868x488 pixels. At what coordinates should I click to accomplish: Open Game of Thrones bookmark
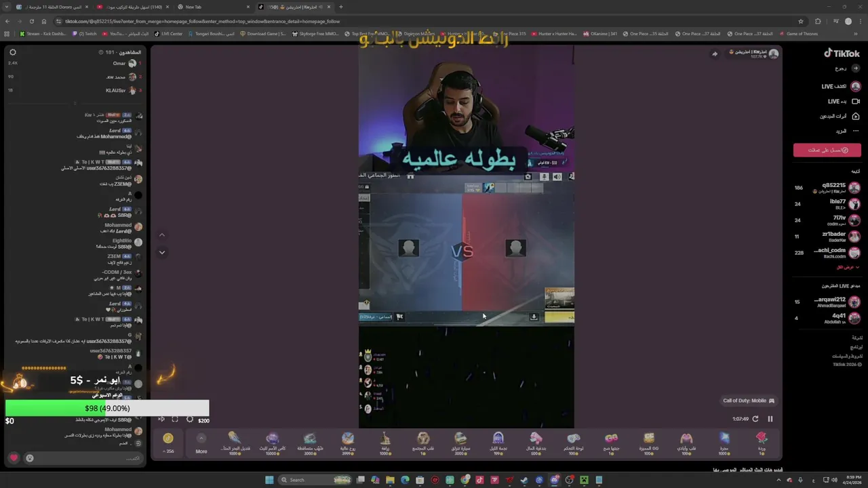(x=799, y=33)
